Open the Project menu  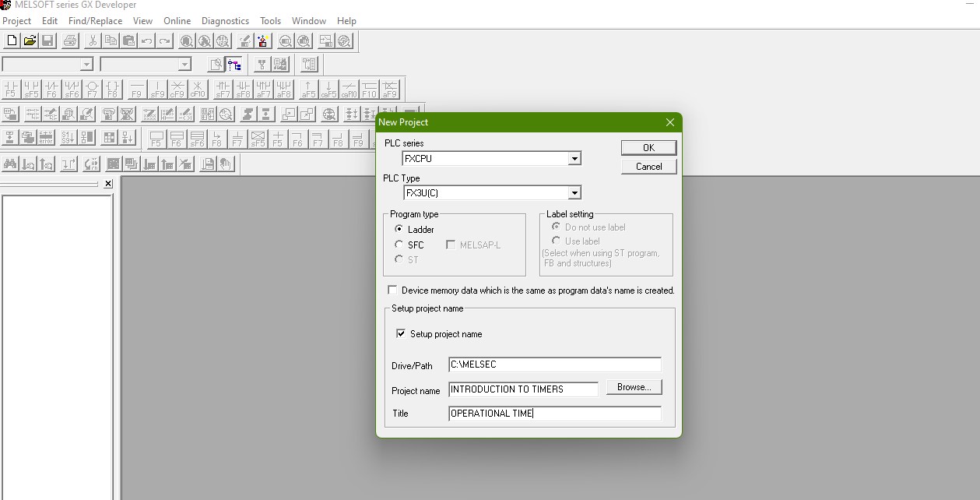point(17,21)
